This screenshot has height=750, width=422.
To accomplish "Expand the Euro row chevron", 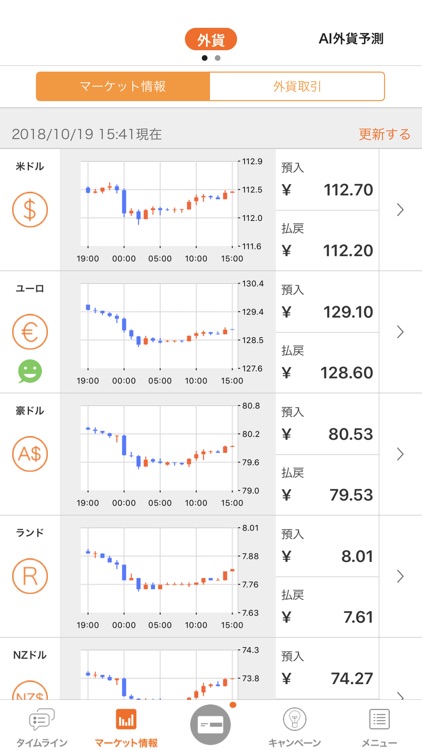I will pyautogui.click(x=400, y=332).
